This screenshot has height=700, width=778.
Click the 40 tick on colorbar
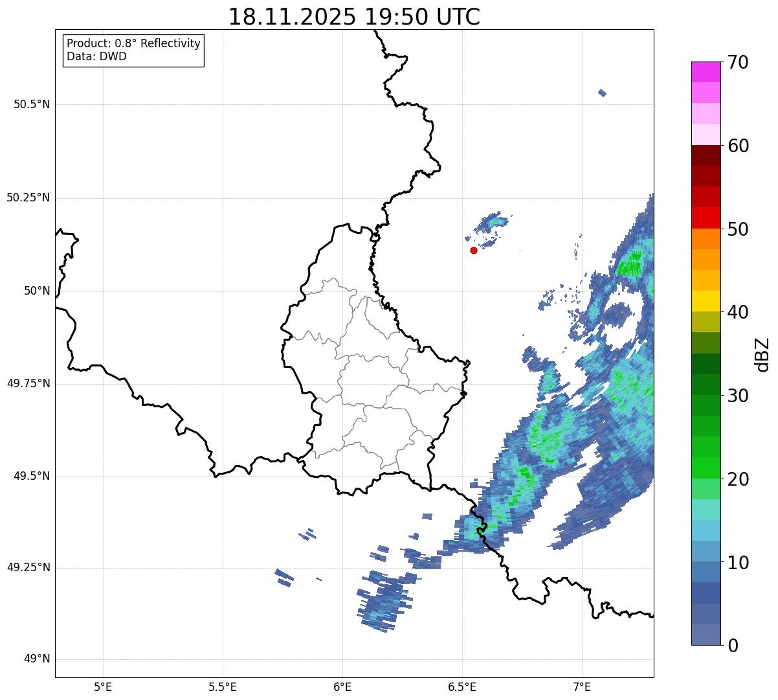click(x=737, y=312)
